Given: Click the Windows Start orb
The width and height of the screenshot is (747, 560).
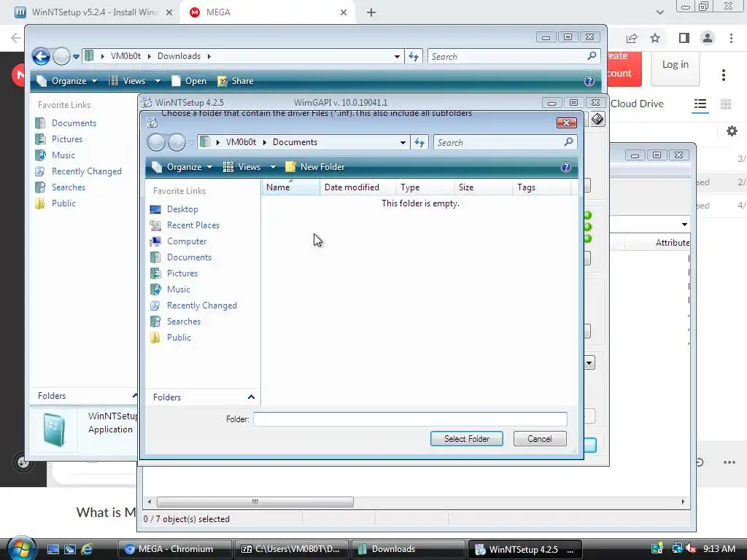Looking at the screenshot, I should point(20,548).
